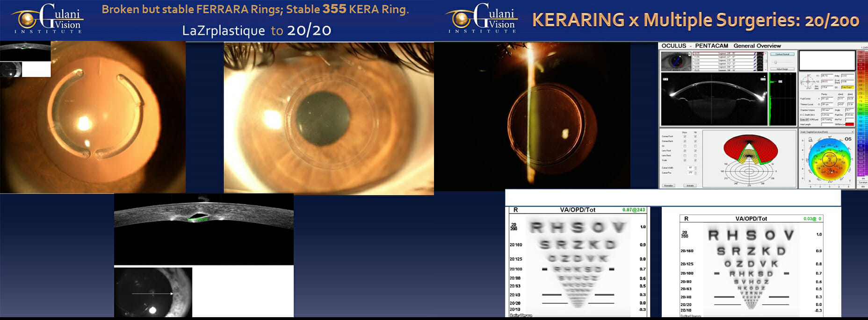
Task: Click the Pupil Center pachymetry field
Action: pyautogui.click(x=827, y=99)
